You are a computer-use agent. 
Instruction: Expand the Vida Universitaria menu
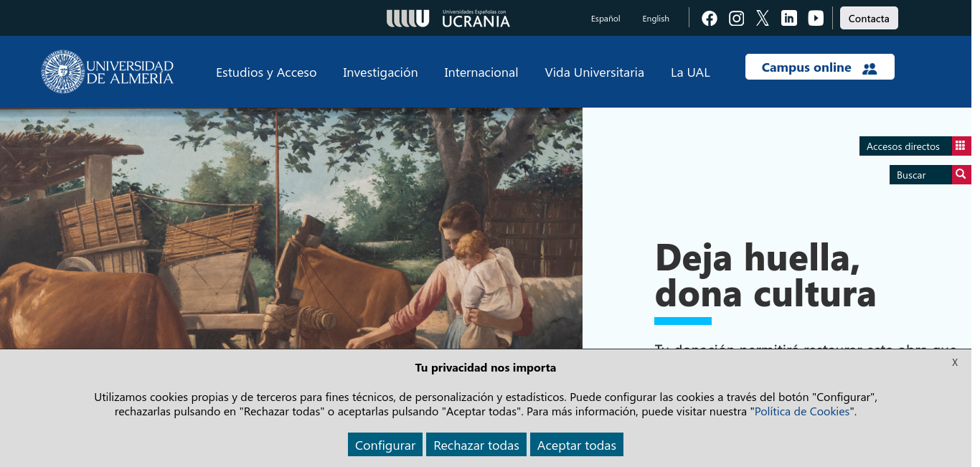point(594,72)
